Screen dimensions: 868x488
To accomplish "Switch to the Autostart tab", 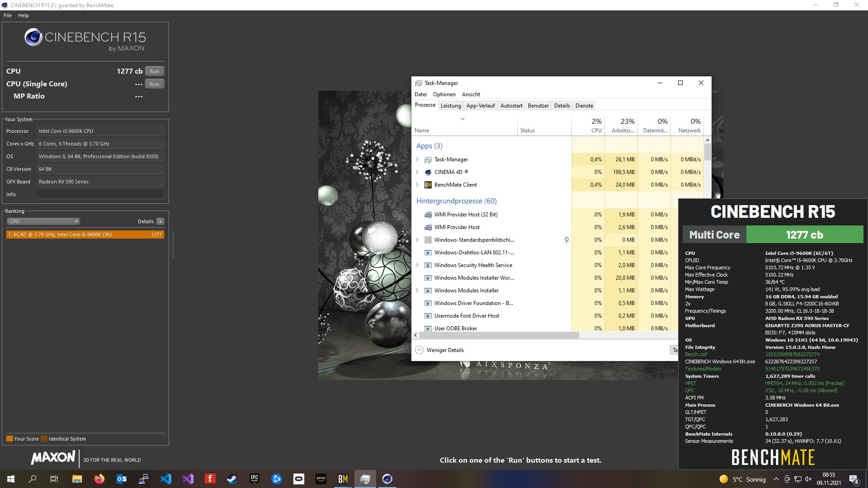I will click(x=511, y=106).
